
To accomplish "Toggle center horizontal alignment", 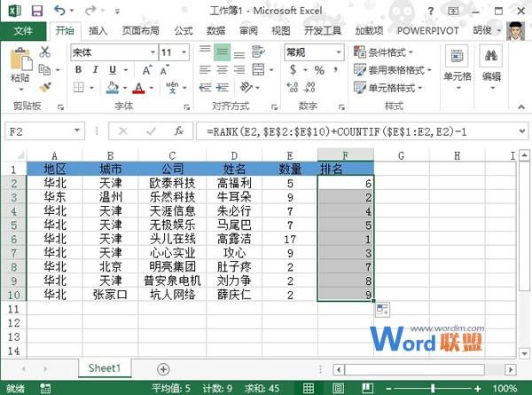I will click(x=223, y=70).
